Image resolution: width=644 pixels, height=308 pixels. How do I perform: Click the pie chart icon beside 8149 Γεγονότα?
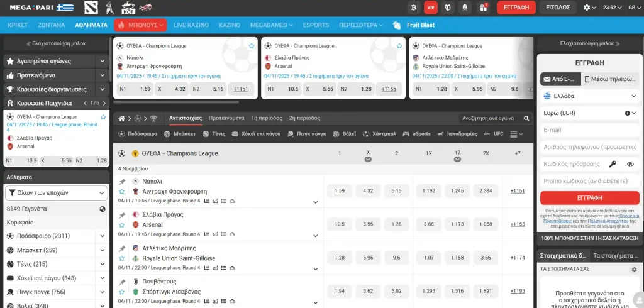coord(103,209)
